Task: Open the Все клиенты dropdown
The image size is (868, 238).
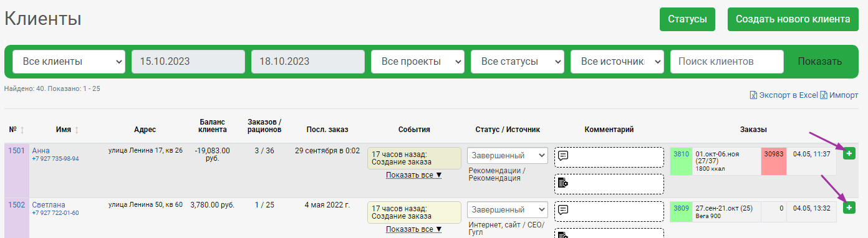Action: (x=69, y=62)
